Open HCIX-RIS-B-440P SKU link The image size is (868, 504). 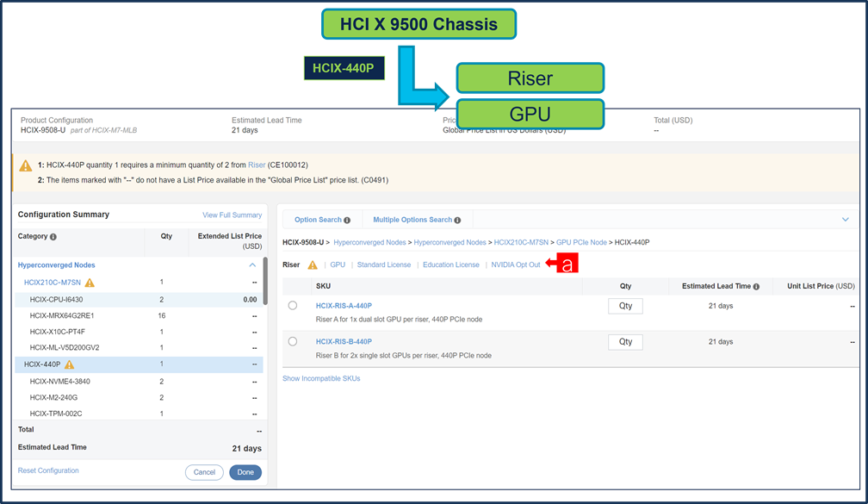[x=344, y=342]
